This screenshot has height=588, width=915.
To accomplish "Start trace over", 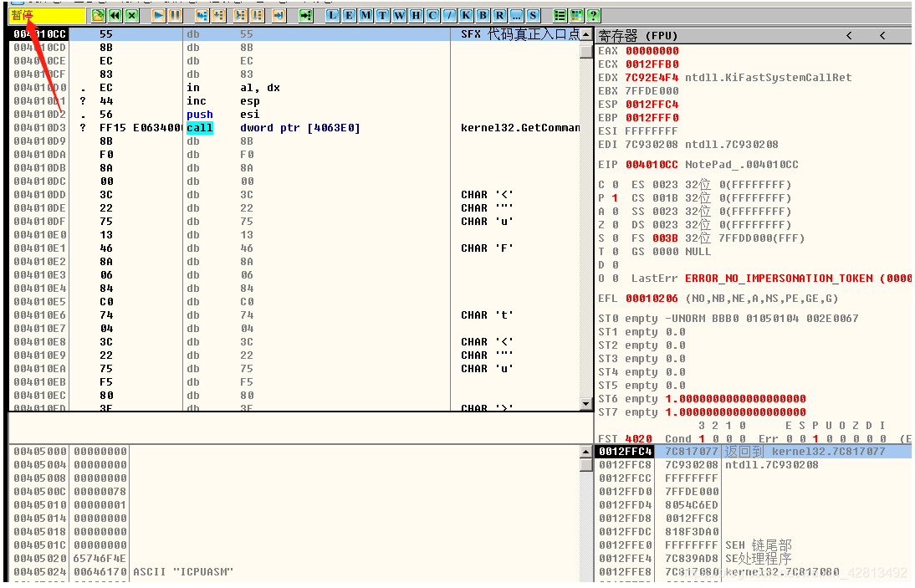I will (x=258, y=16).
